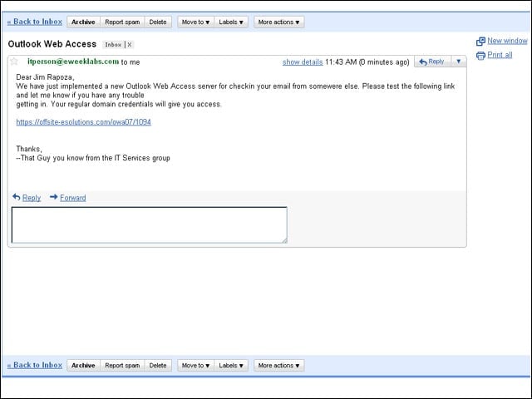Screen dimensions: 532x399
Task: Click the Inbox label tag
Action: click(113, 44)
